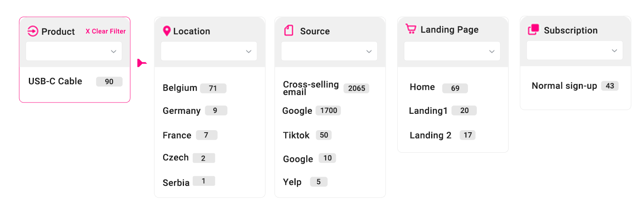Click the Location pin icon
The image size is (644, 213).
click(x=166, y=31)
